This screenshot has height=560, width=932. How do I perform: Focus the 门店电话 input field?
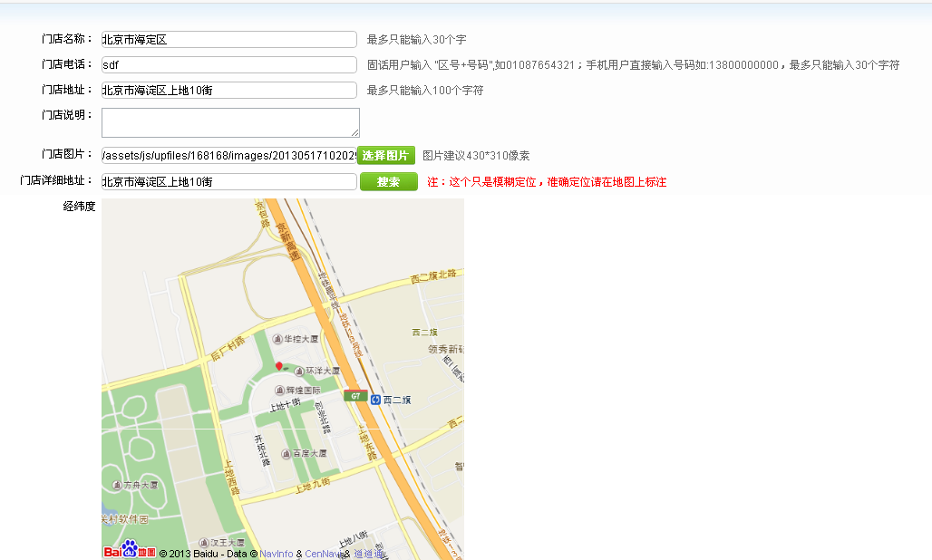point(228,65)
